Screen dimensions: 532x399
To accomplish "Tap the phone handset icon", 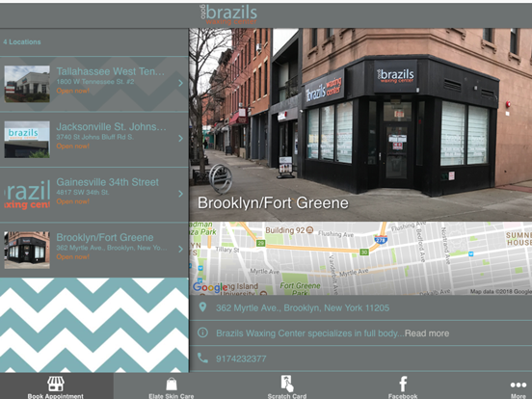I will (202, 358).
